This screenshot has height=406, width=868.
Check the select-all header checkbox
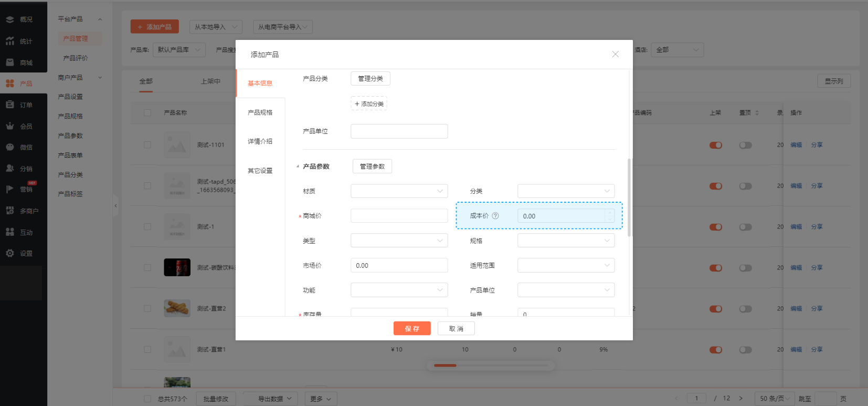tap(147, 113)
